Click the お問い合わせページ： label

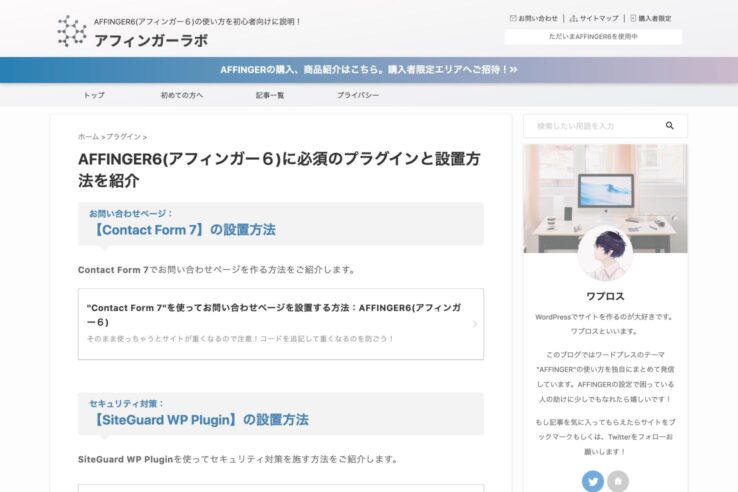[x=131, y=213]
